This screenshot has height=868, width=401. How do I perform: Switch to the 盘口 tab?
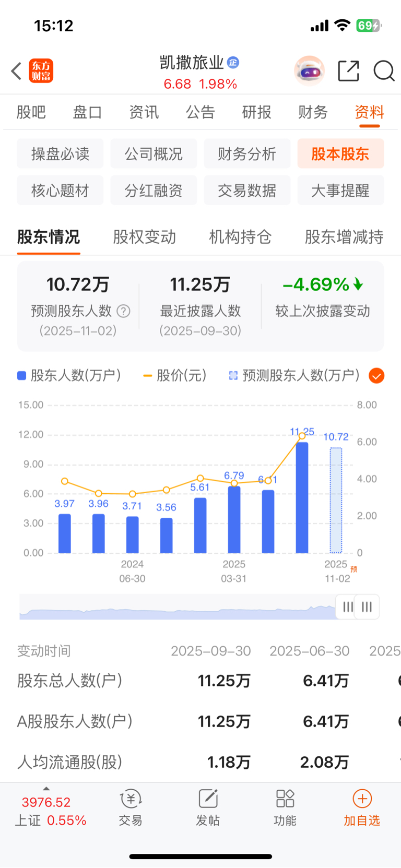[87, 112]
